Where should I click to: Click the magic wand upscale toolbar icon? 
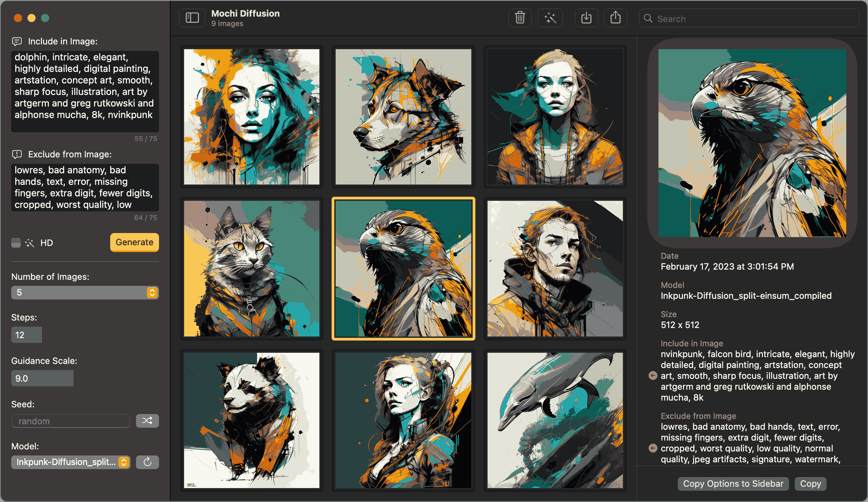click(550, 18)
